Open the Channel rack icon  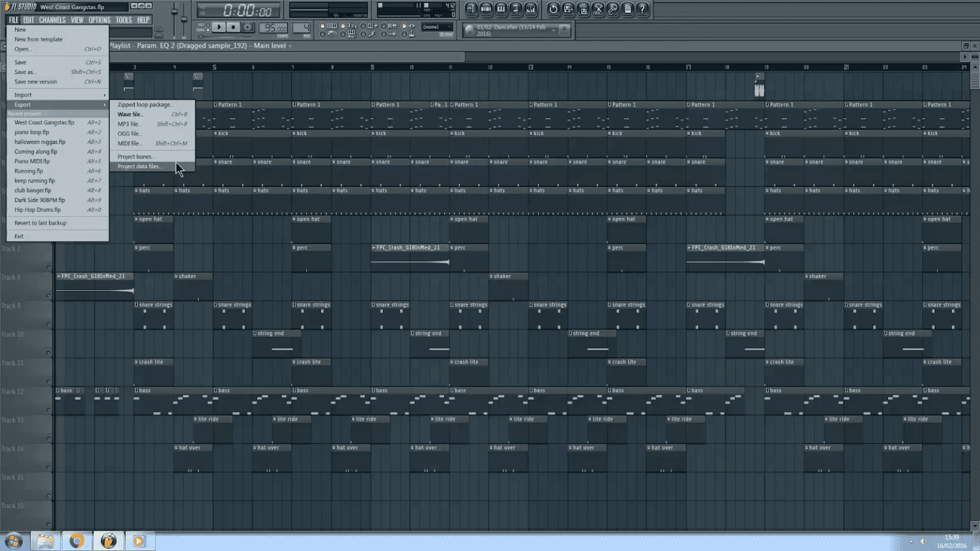[x=486, y=10]
